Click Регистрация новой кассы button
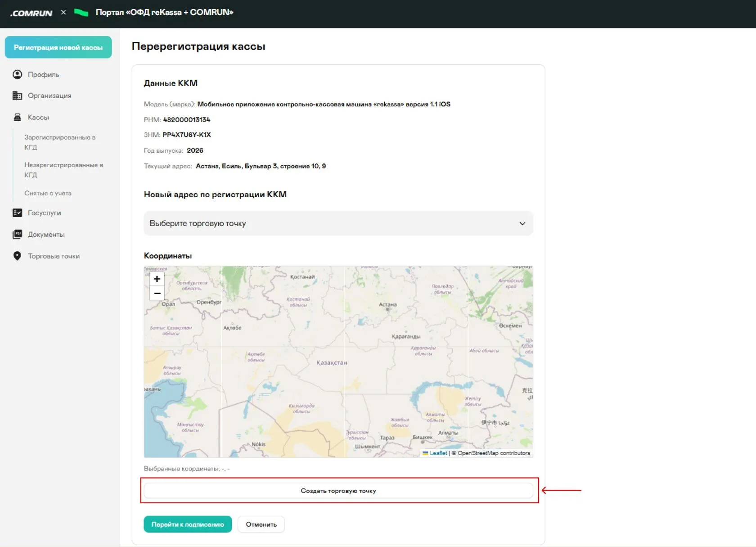This screenshot has width=756, height=547. [58, 47]
